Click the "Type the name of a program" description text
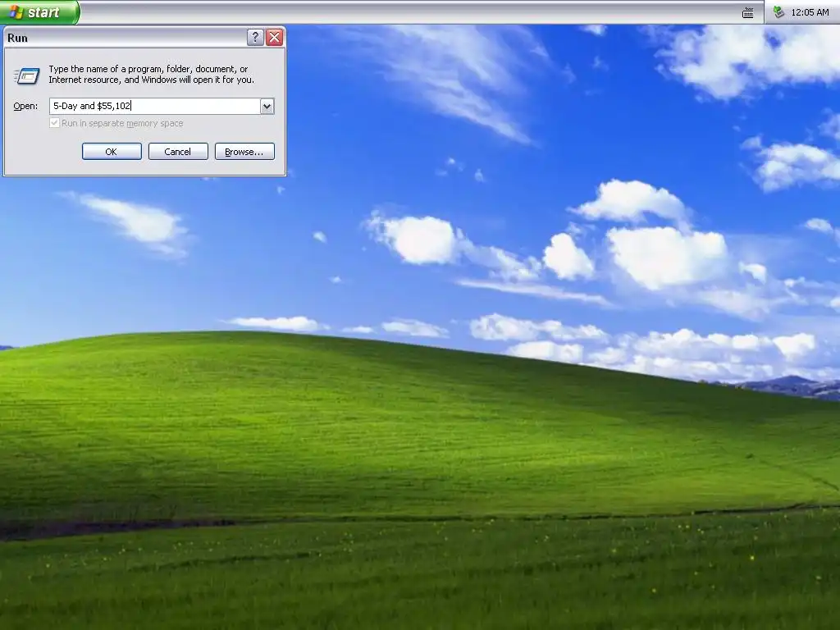This screenshot has height=630, width=840. (151, 75)
